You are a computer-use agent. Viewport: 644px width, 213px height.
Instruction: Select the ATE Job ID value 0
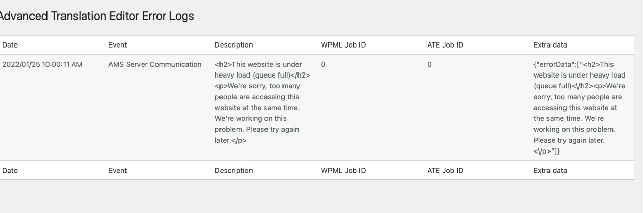click(x=430, y=65)
